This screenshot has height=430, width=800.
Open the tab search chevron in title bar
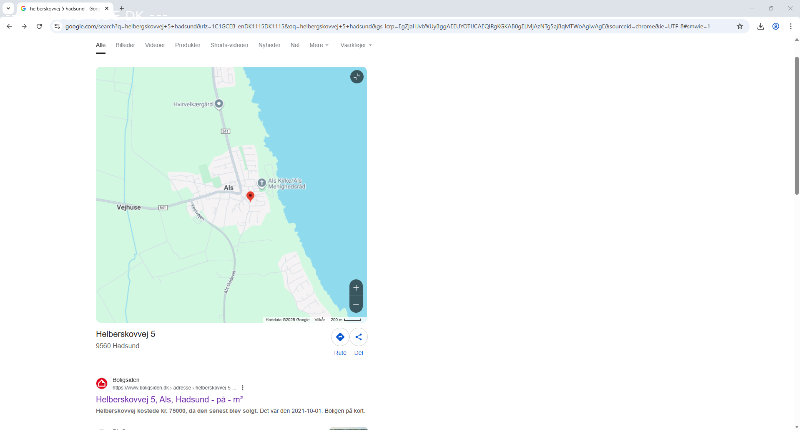point(8,8)
